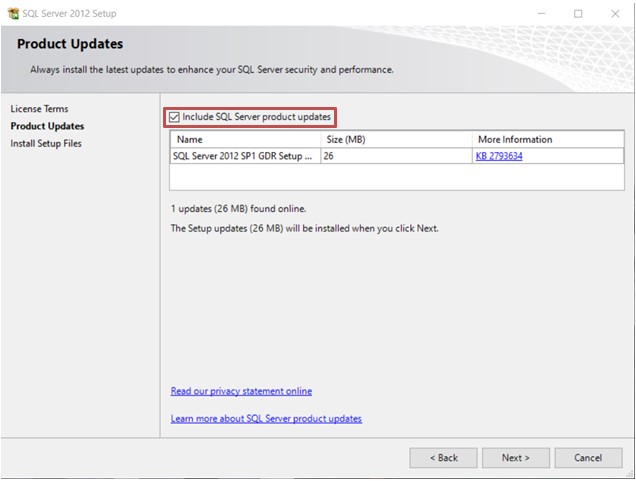The image size is (636, 481).
Task: Click the SQL Server Setup title bar icon
Action: 13,13
